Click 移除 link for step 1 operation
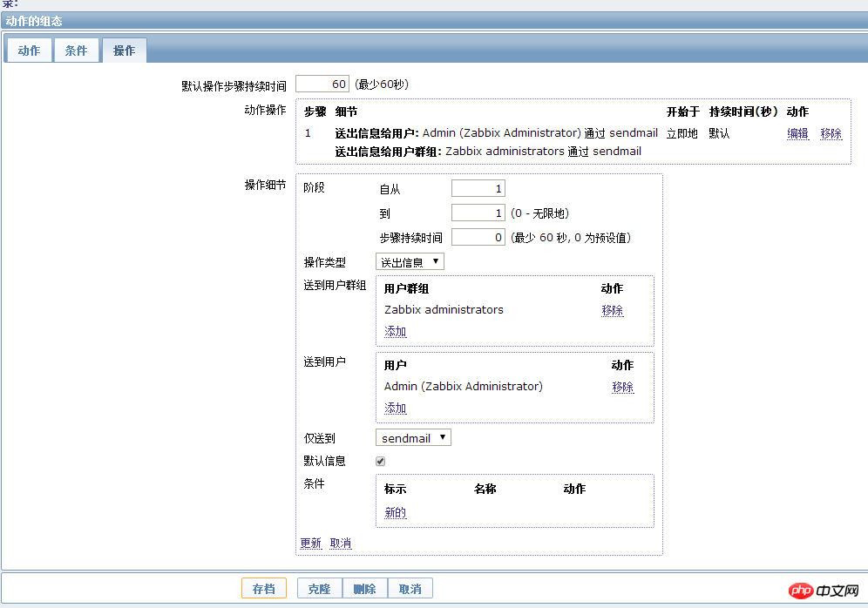Screen dimensions: 868x608 click(x=831, y=133)
